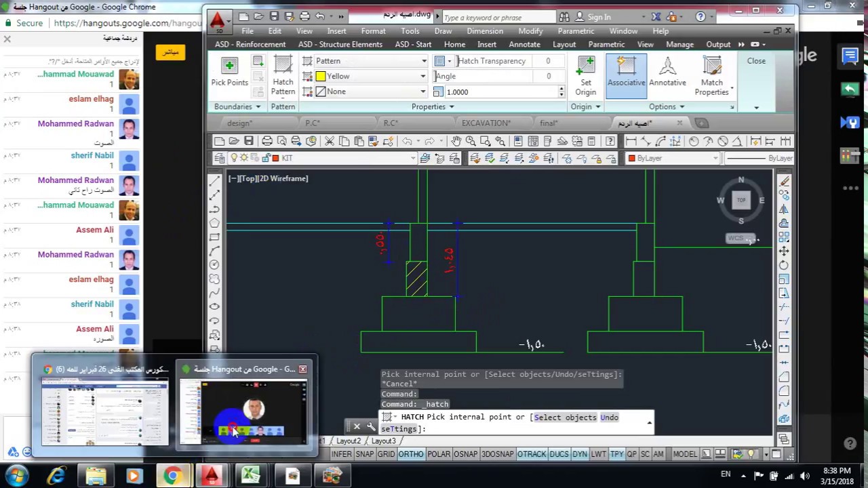The width and height of the screenshot is (868, 488).
Task: Switch to the Annotate ribbon tab
Action: pyautogui.click(x=524, y=44)
